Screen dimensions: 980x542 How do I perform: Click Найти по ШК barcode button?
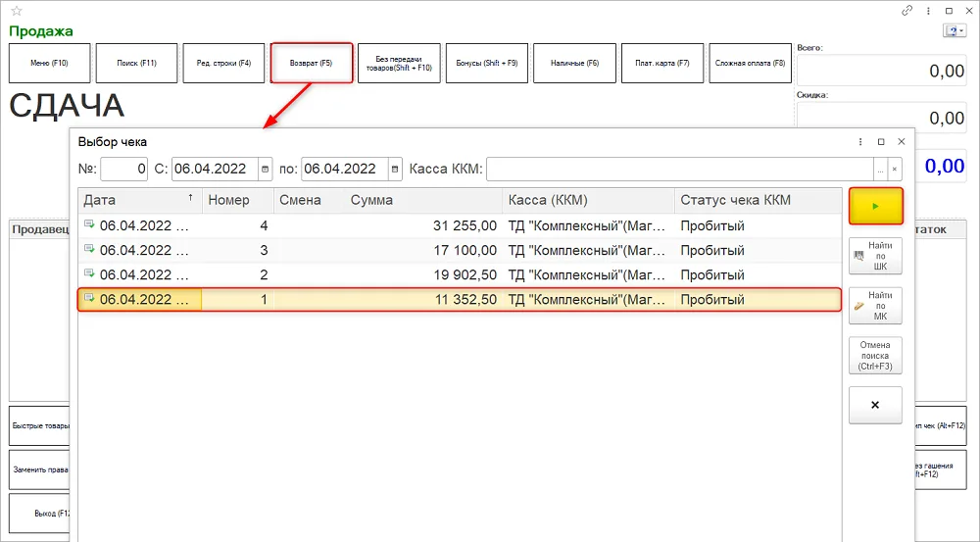click(875, 256)
